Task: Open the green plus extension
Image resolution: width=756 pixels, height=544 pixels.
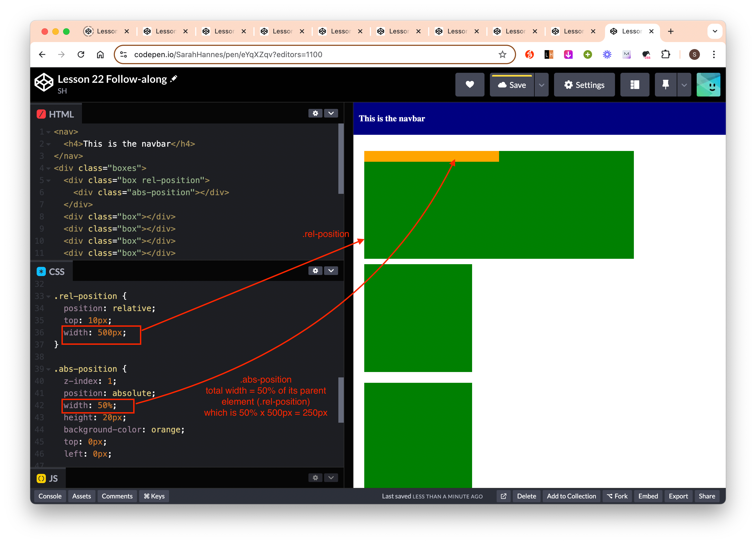Action: point(588,54)
